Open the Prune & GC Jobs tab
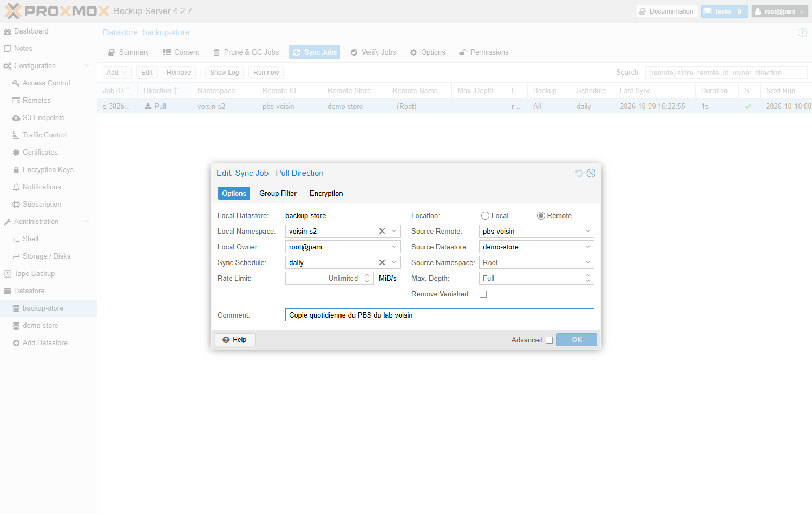Screen dimensions: 812x514 246,52
